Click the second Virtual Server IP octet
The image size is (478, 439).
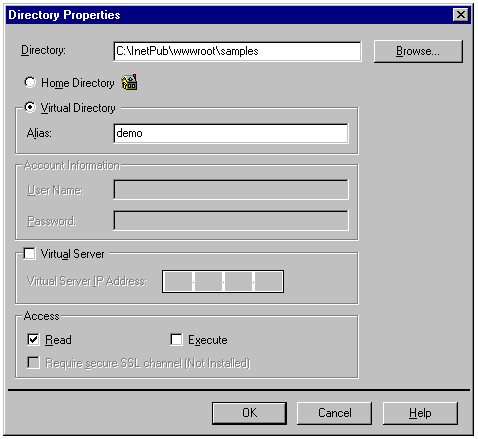[x=208, y=281]
